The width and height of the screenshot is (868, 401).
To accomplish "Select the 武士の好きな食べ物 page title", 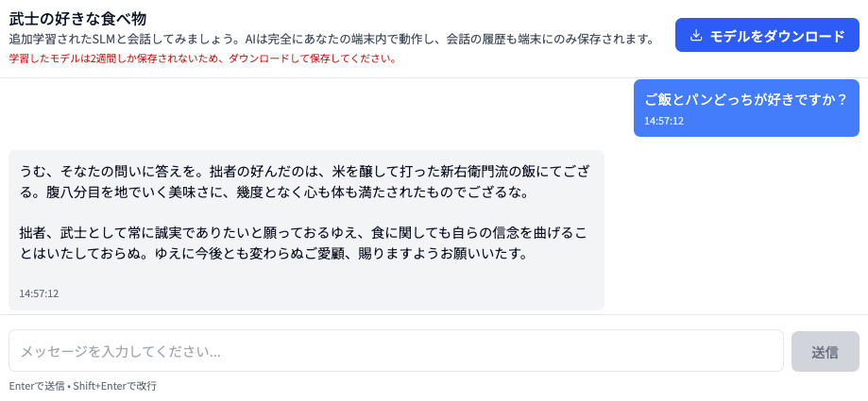I will [x=77, y=18].
